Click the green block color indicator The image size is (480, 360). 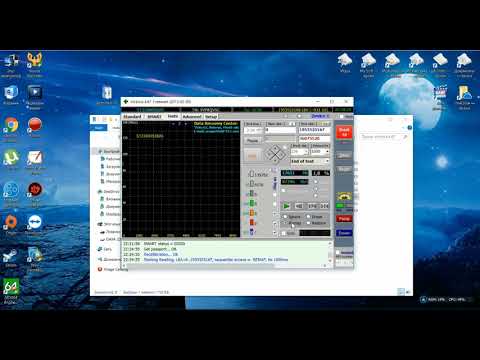(252, 203)
